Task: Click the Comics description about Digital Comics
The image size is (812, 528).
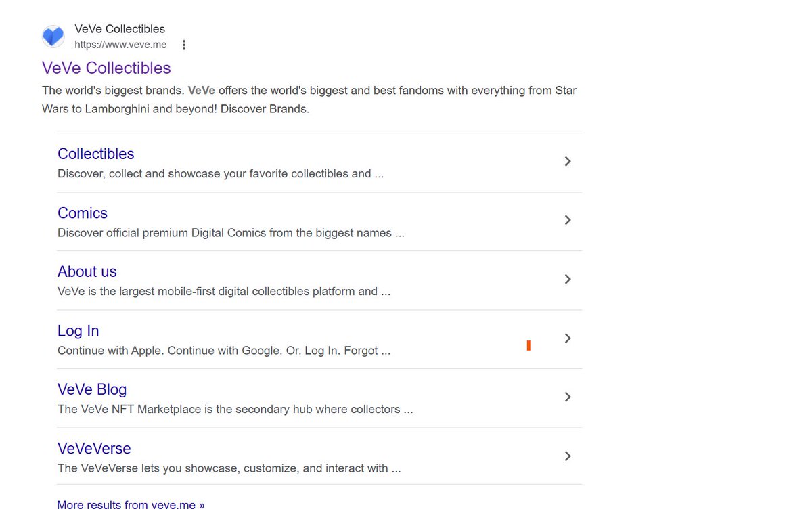Action: (x=231, y=233)
